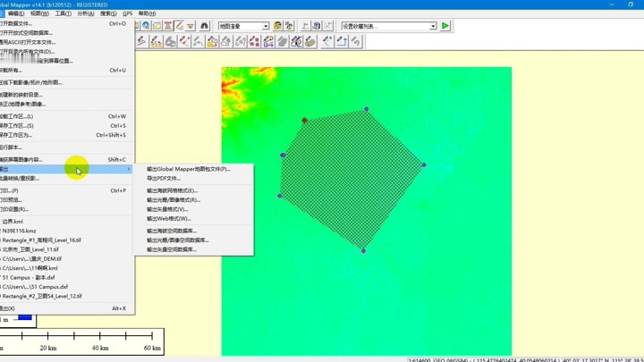Click the pencil with yellow house shape icon
644x362 pixels.
click(x=212, y=41)
